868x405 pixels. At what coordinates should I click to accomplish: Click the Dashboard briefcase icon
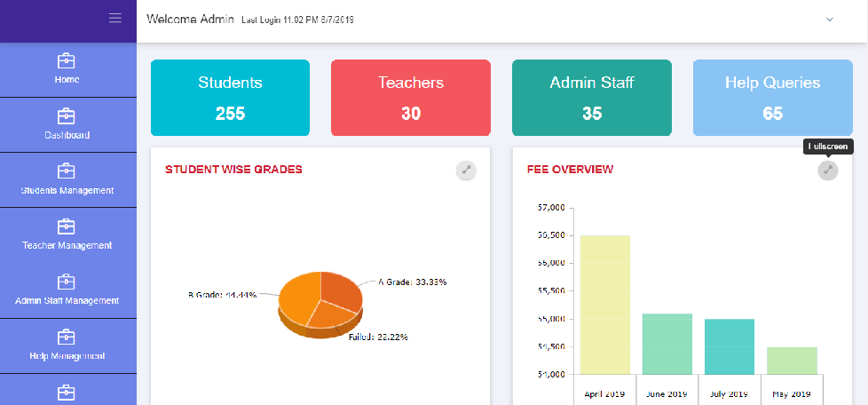click(67, 116)
